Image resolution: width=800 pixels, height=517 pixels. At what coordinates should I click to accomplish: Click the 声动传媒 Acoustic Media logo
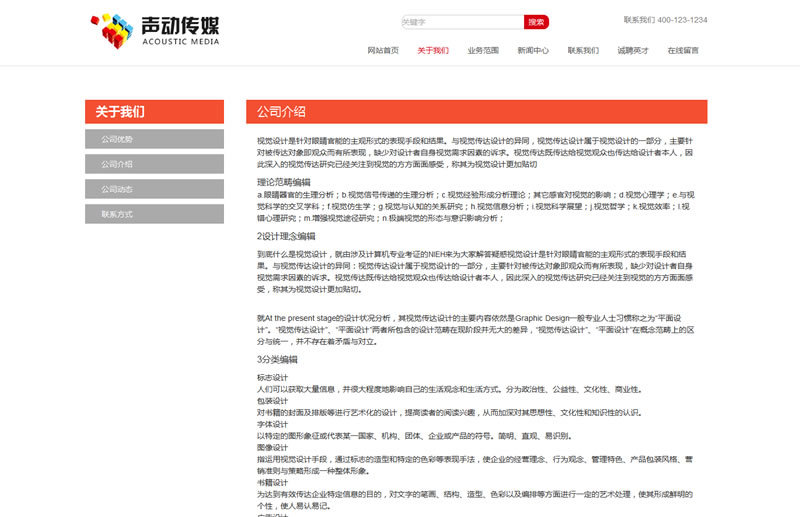pyautogui.click(x=155, y=31)
